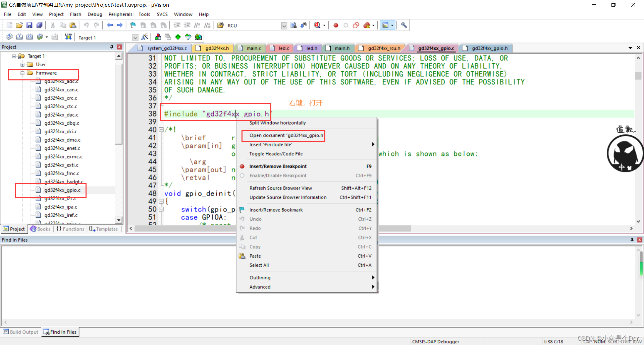Click the New file icon in the toolbar
This screenshot has height=345, width=644.
tap(9, 25)
